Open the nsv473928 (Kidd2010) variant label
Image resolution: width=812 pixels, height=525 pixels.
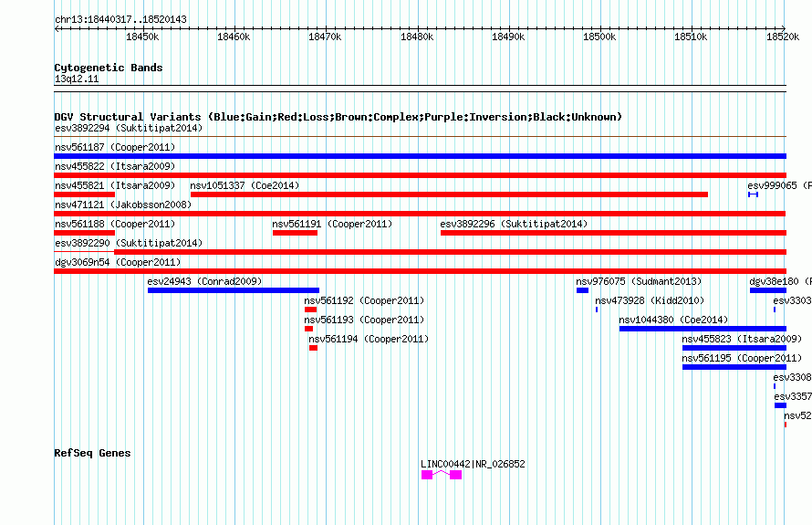pos(650,300)
